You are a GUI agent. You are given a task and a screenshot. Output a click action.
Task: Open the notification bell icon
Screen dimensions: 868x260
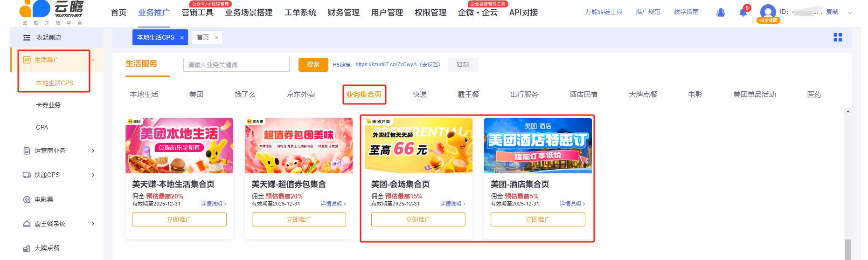[743, 13]
